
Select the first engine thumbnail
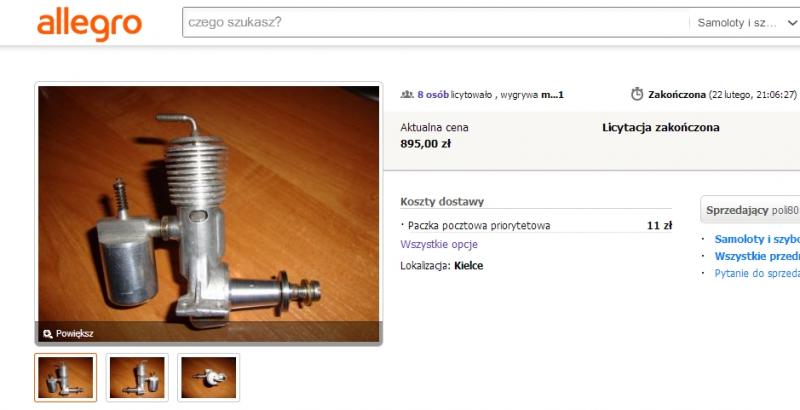tap(65, 377)
